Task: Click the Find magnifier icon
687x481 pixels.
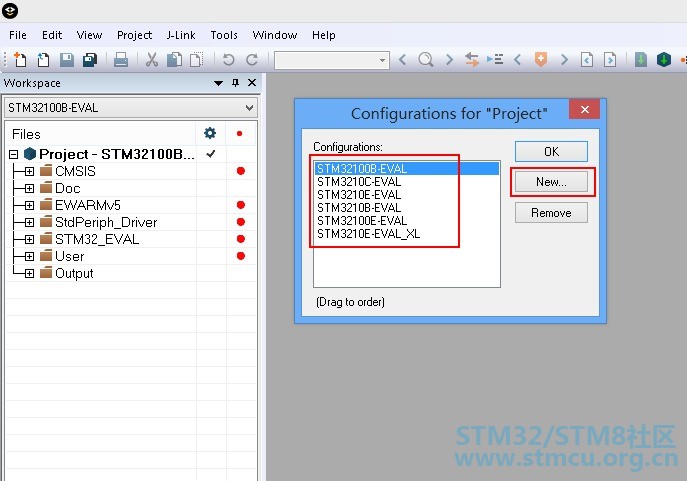Action: pos(425,59)
